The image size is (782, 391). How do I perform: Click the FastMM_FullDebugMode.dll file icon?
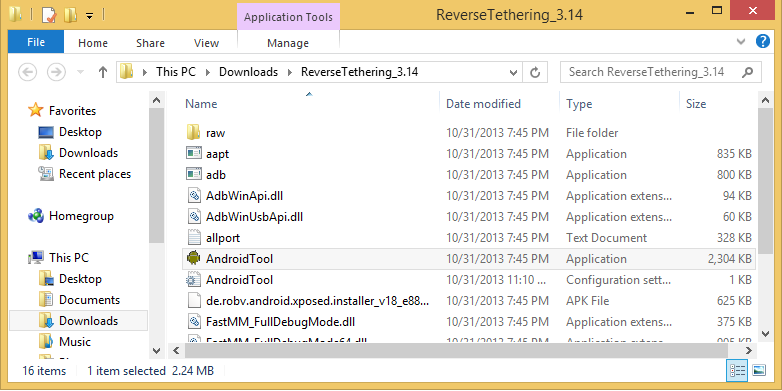(194, 322)
